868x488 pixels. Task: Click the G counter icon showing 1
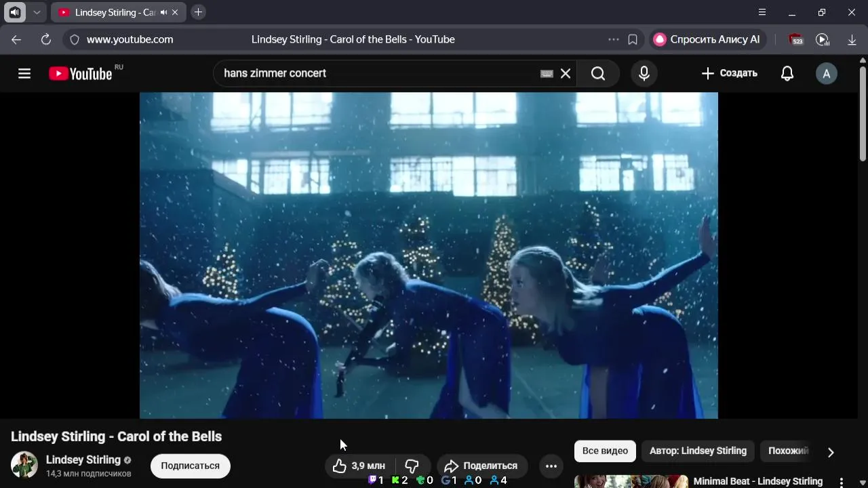(x=446, y=481)
